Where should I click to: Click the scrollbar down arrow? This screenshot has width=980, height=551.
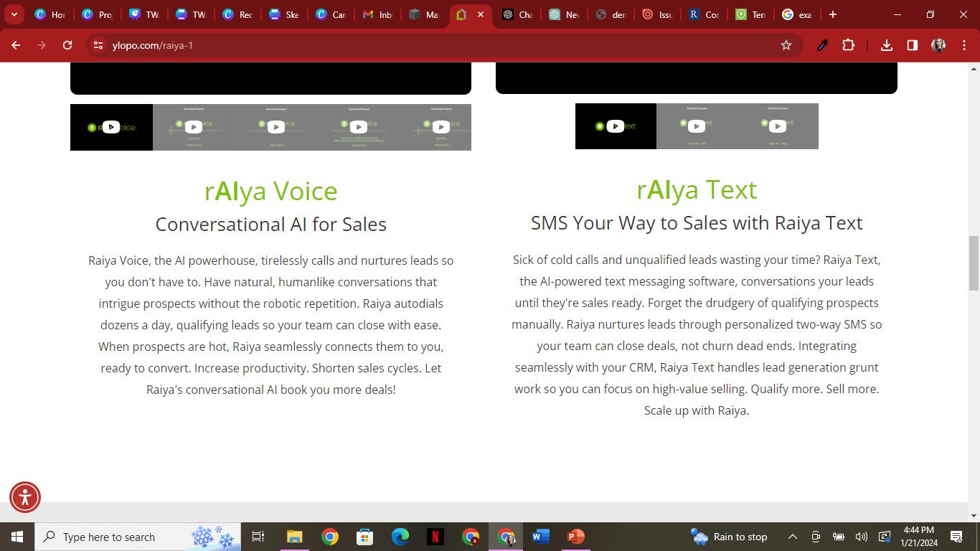pyautogui.click(x=974, y=515)
